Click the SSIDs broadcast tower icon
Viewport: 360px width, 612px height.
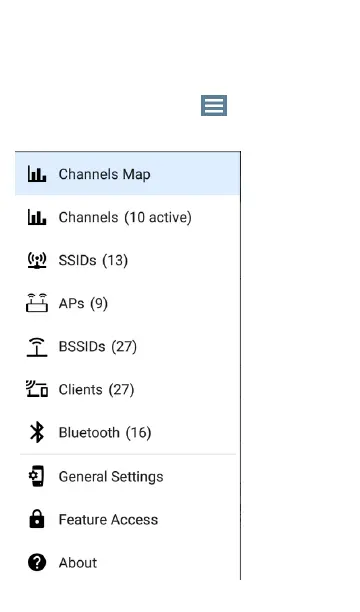[37, 260]
